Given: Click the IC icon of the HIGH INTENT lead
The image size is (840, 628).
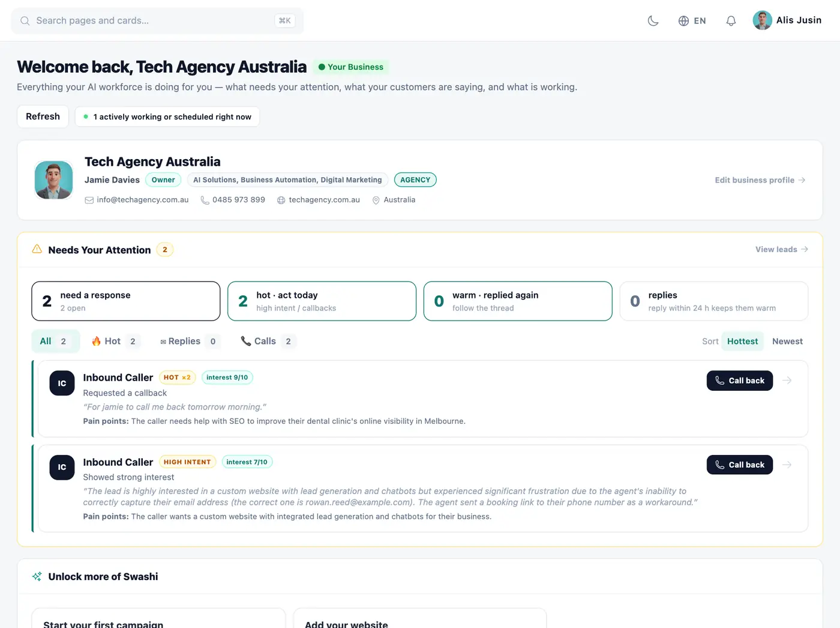Looking at the screenshot, I should 62,467.
